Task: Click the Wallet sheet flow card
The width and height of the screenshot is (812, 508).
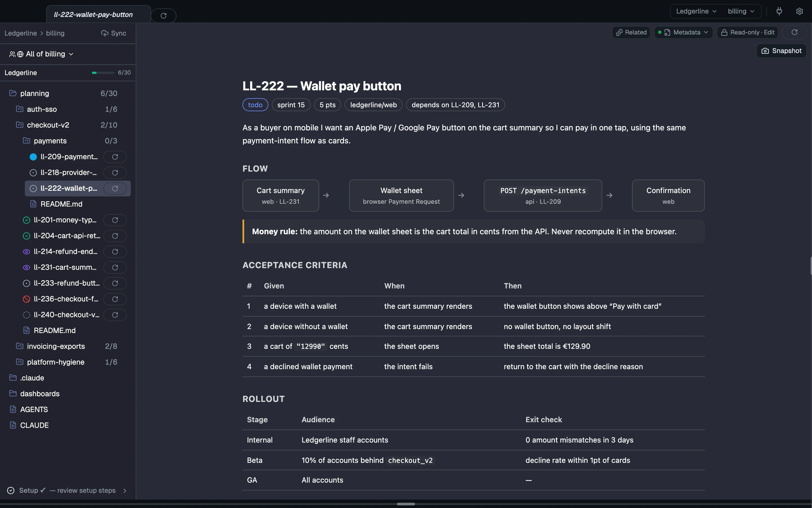Action: (401, 196)
